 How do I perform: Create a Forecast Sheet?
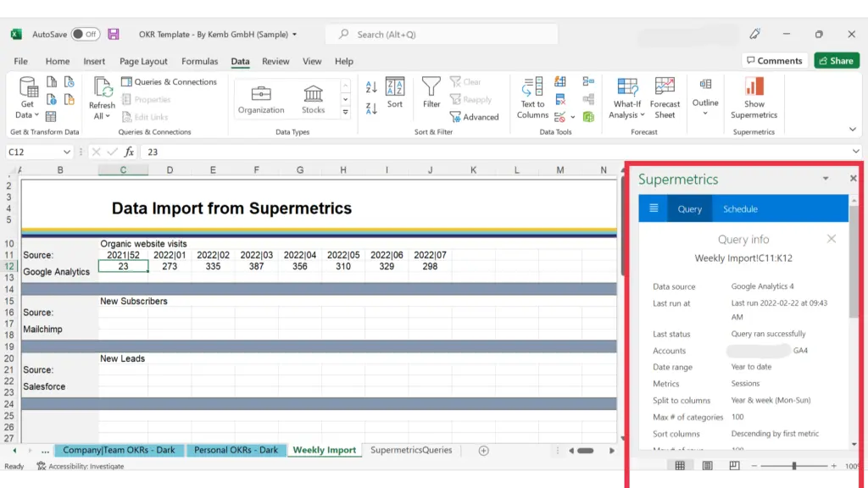coord(665,98)
